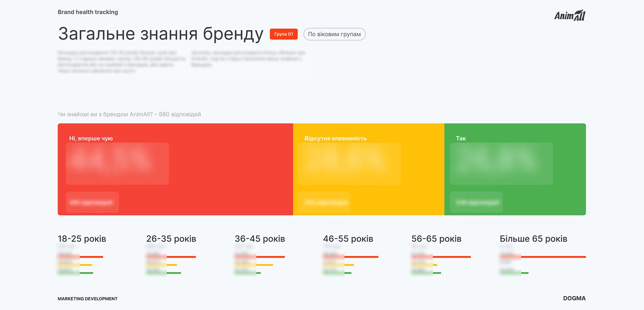The image size is (644, 310).
Task: Click the respondent count chip in red segment
Action: [x=92, y=202]
